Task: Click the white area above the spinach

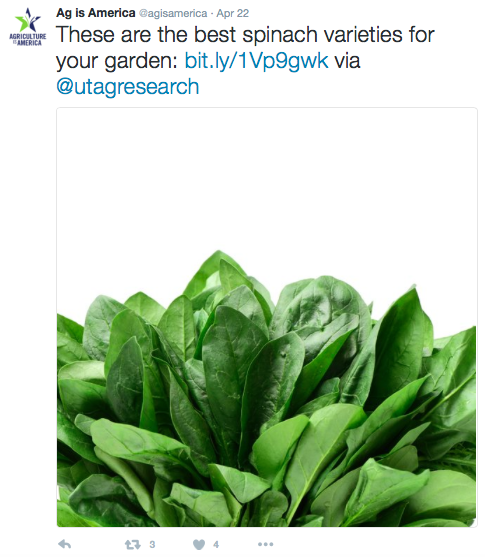Action: [266, 178]
